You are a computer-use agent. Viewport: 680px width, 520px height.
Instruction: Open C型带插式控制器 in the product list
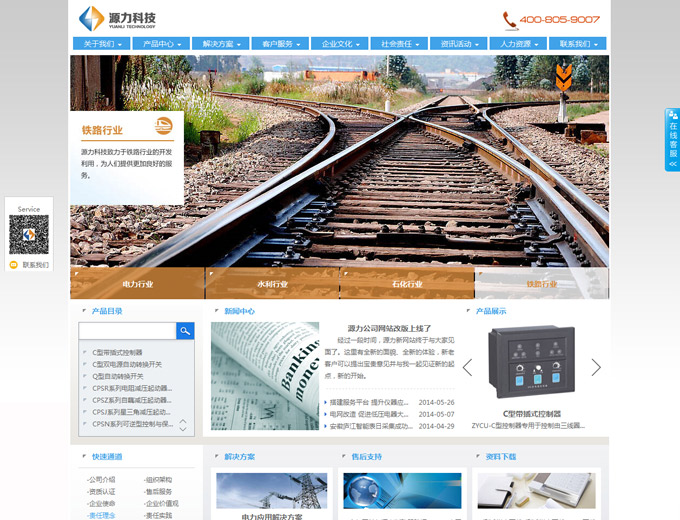[x=117, y=353]
